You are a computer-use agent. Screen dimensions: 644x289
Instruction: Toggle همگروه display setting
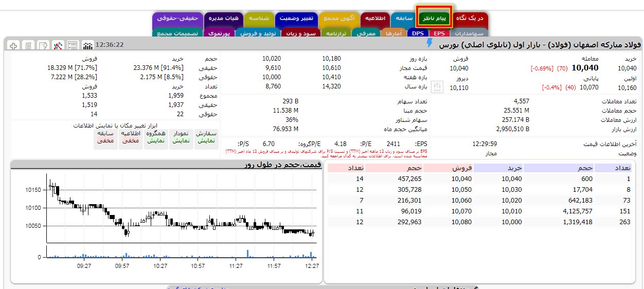click(156, 140)
